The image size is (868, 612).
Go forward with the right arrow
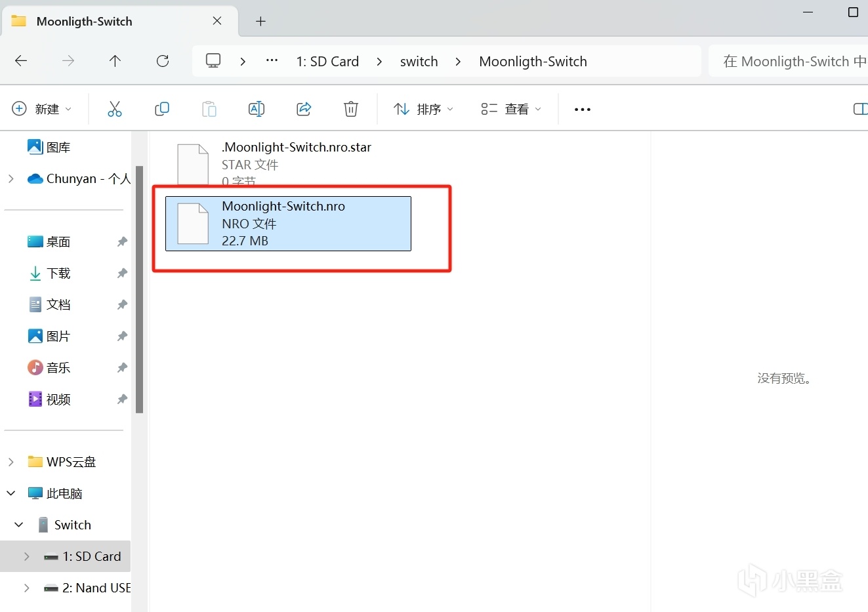68,61
